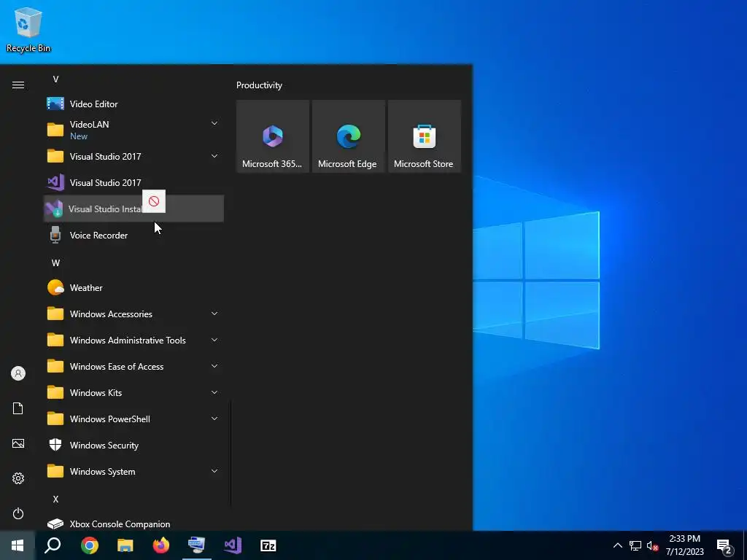Open Visual Studio from the taskbar
Image resolution: width=747 pixels, height=560 pixels.
233,545
